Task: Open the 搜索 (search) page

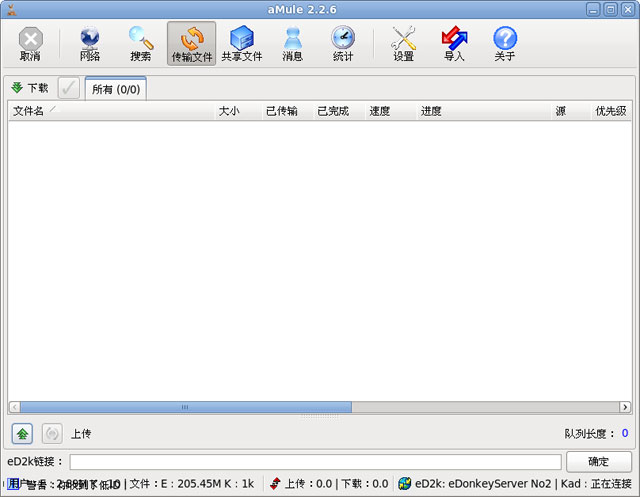Action: pyautogui.click(x=141, y=44)
